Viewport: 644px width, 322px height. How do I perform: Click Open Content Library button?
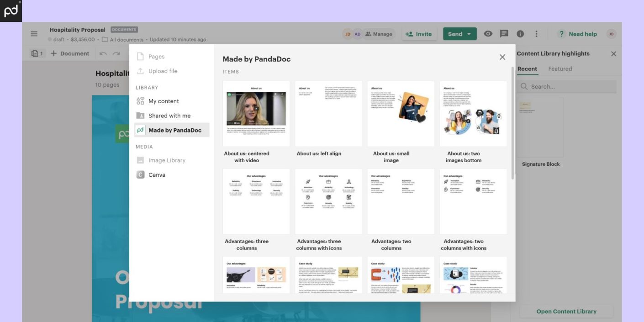click(566, 311)
